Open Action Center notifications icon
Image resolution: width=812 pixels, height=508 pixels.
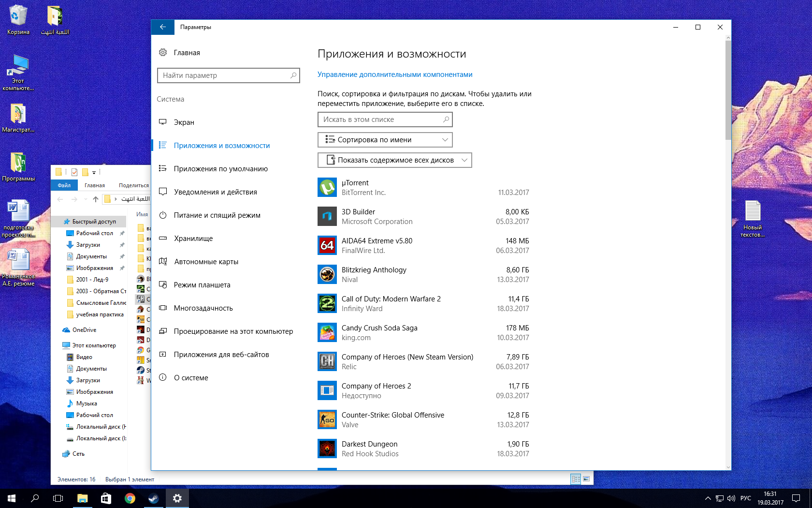(x=796, y=498)
